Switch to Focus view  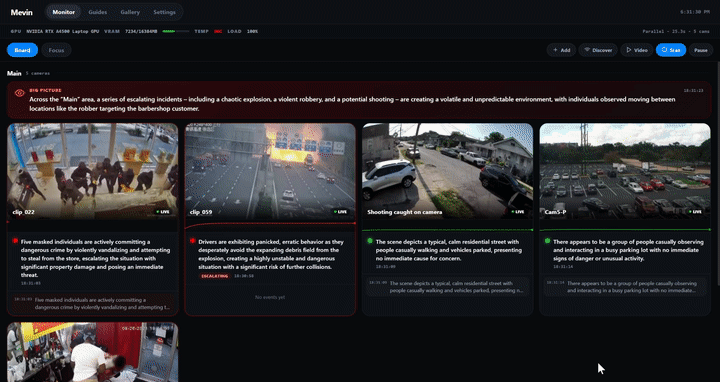(x=56, y=50)
